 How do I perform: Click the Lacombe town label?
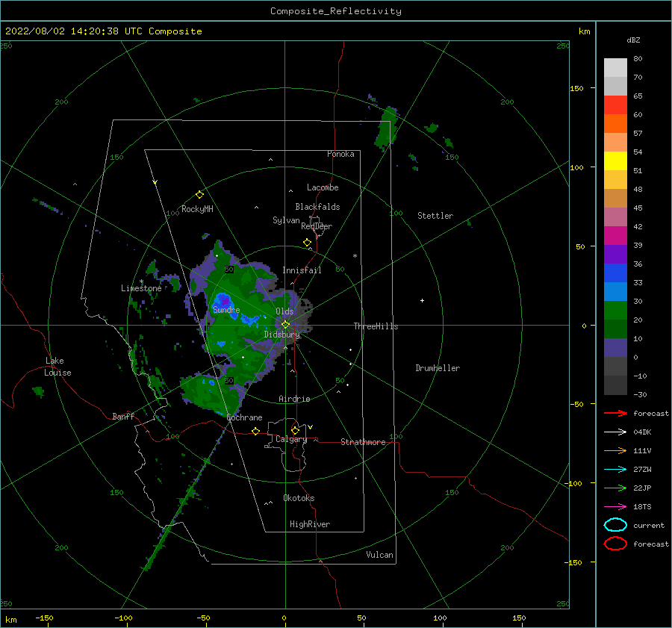pos(323,187)
